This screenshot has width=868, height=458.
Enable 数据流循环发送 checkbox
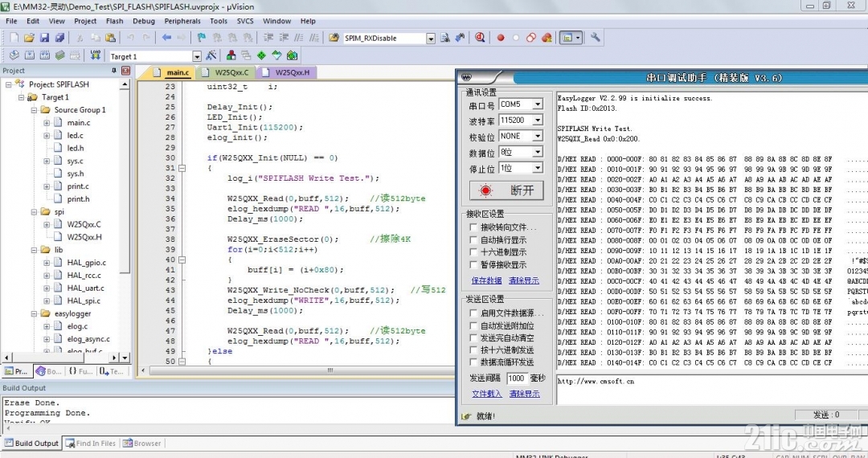pos(473,362)
